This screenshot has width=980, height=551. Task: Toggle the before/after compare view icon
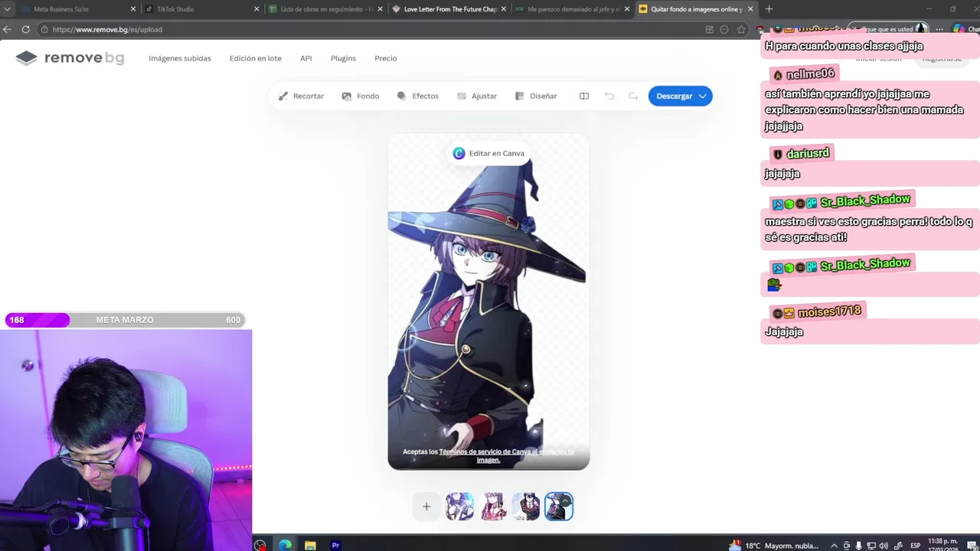584,96
